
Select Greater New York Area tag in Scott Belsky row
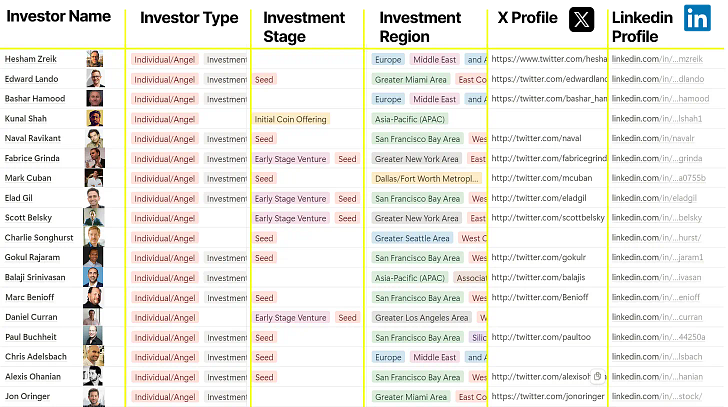[417, 219]
